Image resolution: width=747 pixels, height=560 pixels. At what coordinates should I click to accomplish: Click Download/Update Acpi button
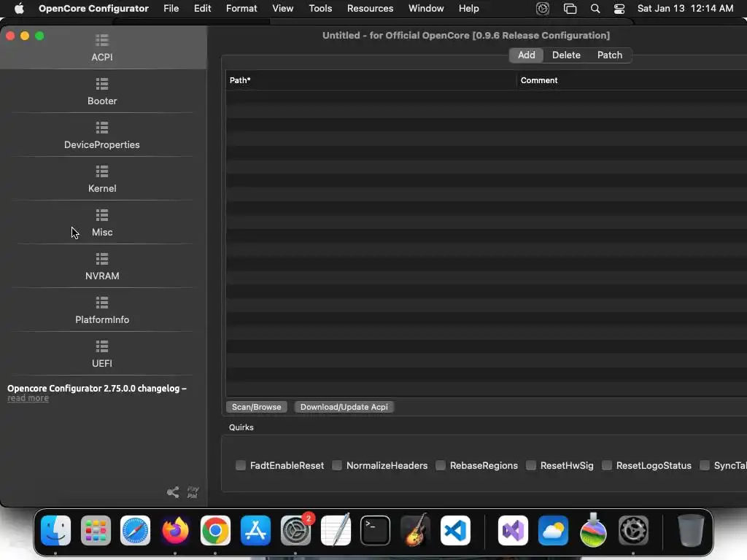(x=344, y=407)
